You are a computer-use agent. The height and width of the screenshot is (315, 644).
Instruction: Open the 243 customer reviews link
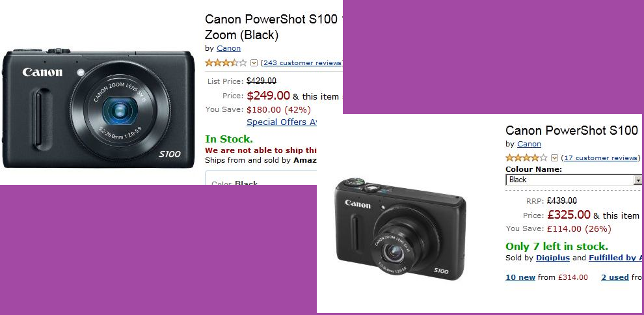[x=302, y=63]
